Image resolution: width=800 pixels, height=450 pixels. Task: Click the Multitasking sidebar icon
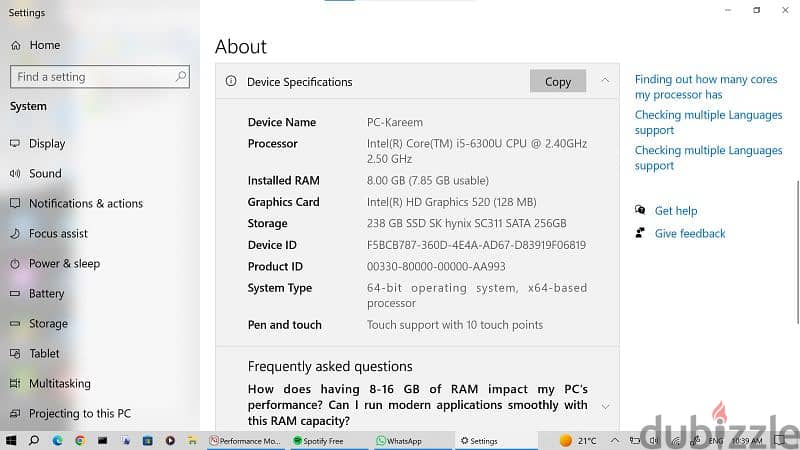tap(15, 383)
